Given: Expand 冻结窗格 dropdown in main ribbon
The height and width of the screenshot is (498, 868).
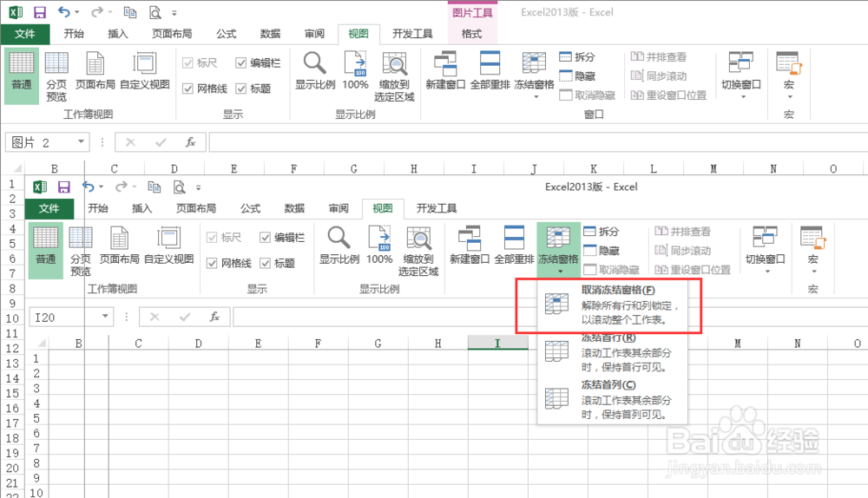Looking at the screenshot, I should coord(536,97).
